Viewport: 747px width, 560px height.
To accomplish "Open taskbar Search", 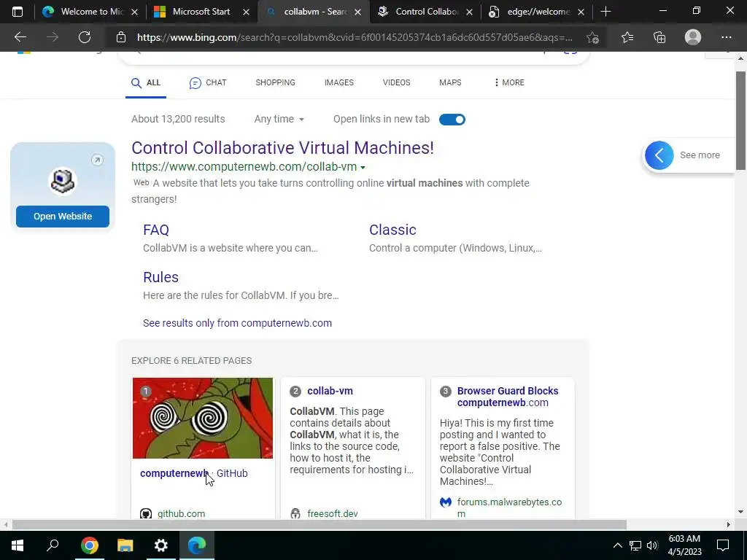I will point(53,545).
